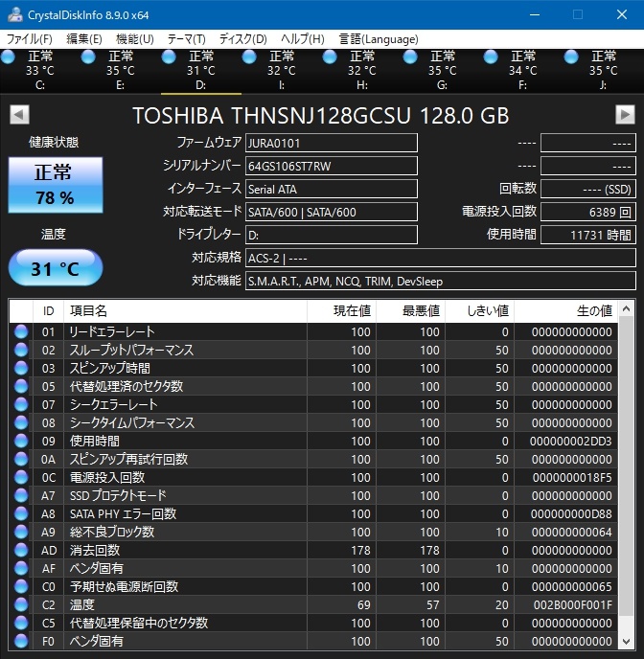Image resolution: width=644 pixels, height=659 pixels.
Task: Open the テーマ(T) menu
Action: (x=186, y=39)
